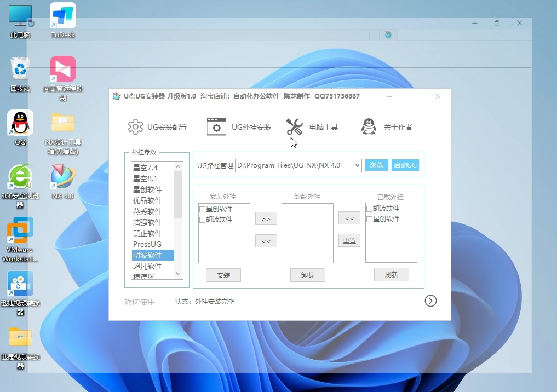Viewport: 557px width, 392px height.
Task: Check 胡波软件 in the 安装外挂 list
Action: point(203,220)
